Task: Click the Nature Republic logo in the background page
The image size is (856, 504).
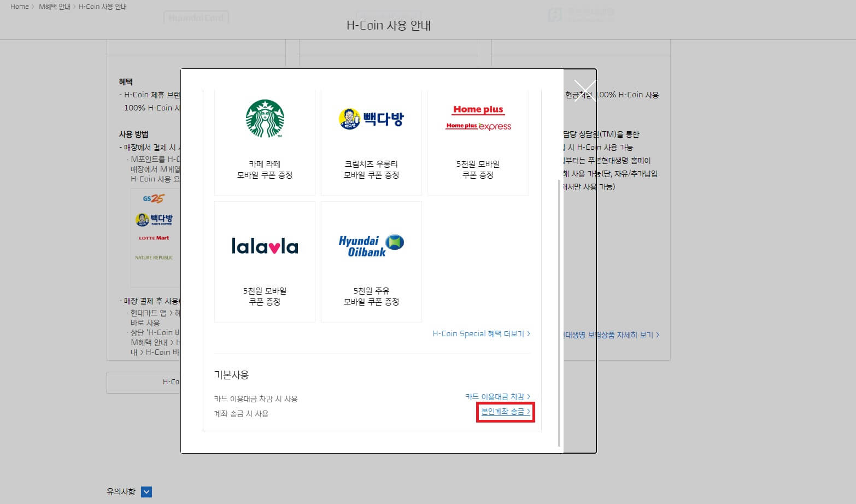Action: pos(154,257)
